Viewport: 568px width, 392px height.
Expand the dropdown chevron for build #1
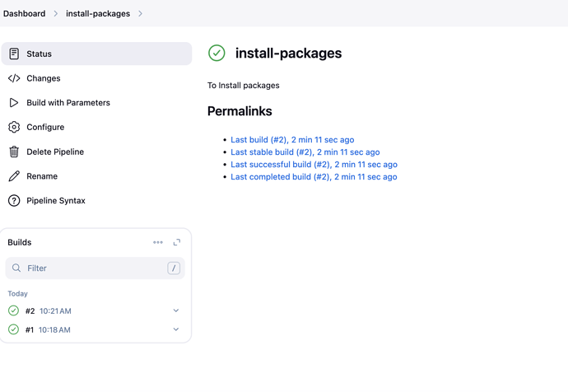pyautogui.click(x=176, y=329)
